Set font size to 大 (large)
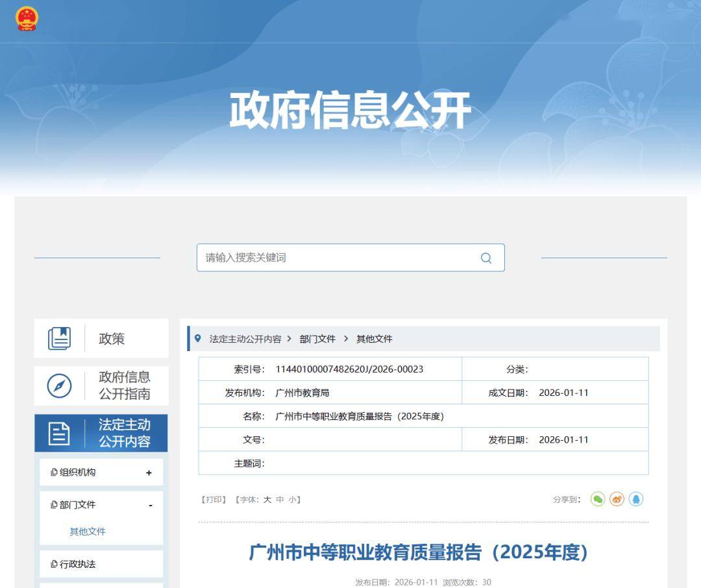The image size is (701, 588). (x=267, y=500)
